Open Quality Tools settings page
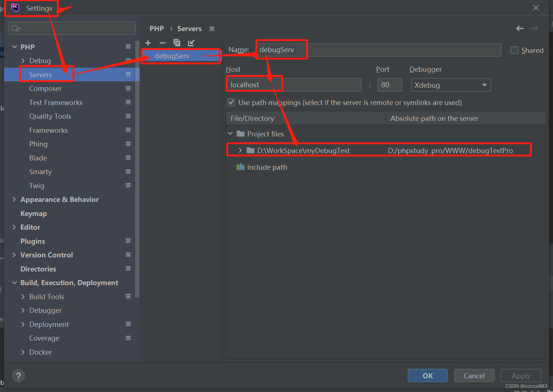Screen dimensions: 553x392 click(x=50, y=116)
